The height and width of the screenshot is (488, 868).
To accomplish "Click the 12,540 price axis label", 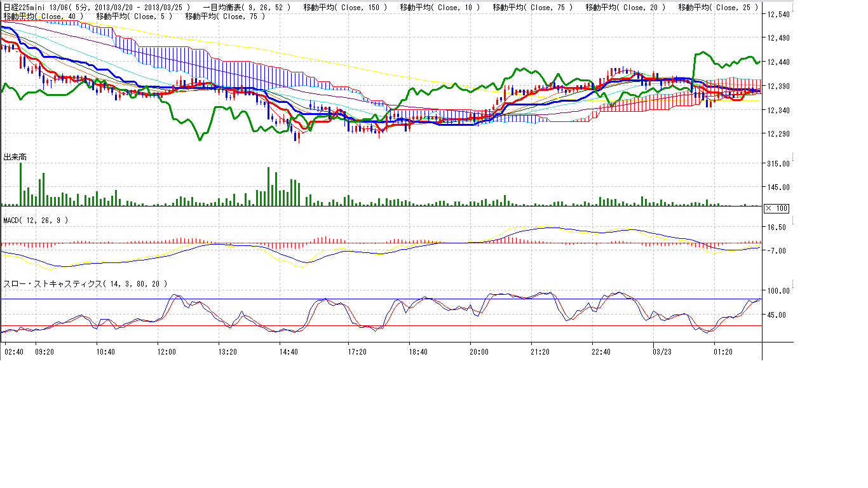I will coord(778,14).
